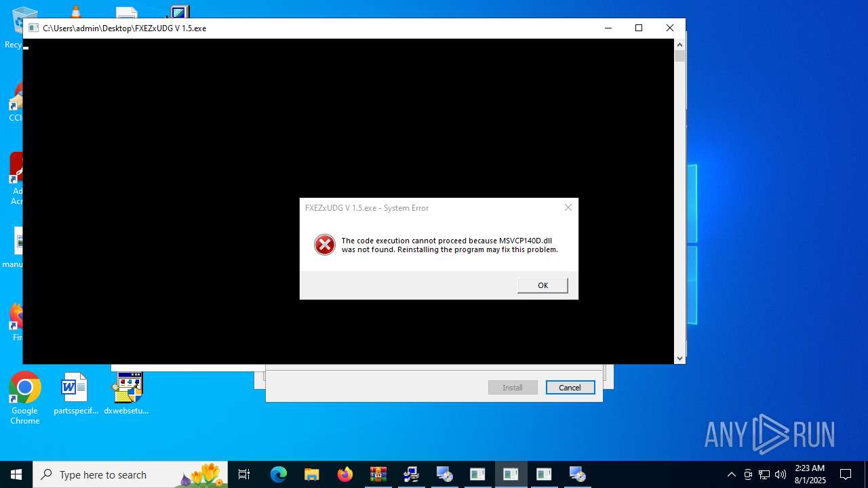Open the volume control tray icon

[781, 474]
